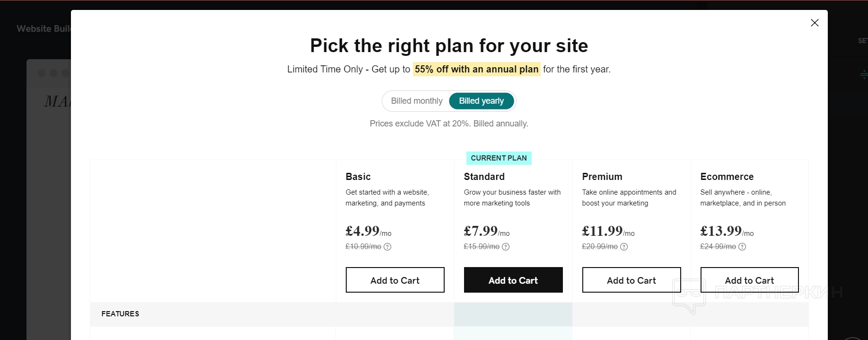The height and width of the screenshot is (340, 868).
Task: Click the Ecommerce plan heading
Action: 727,177
